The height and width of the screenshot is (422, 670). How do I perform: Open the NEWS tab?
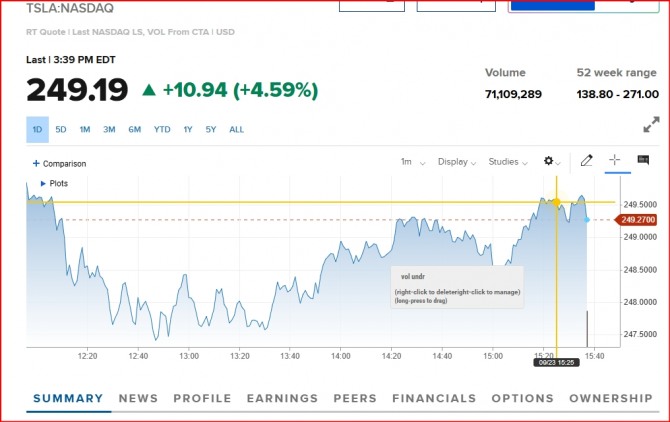coord(138,398)
